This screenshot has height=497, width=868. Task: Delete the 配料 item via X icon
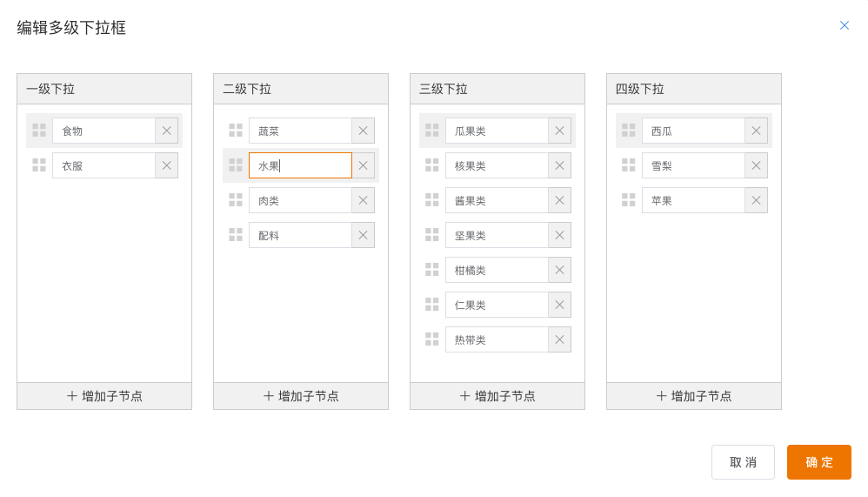point(364,235)
